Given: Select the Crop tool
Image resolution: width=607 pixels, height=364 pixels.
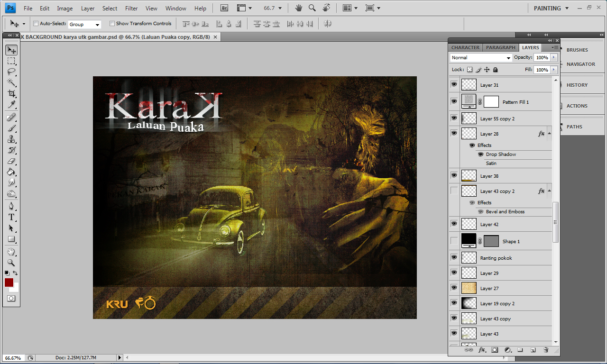Looking at the screenshot, I should coord(11,93).
